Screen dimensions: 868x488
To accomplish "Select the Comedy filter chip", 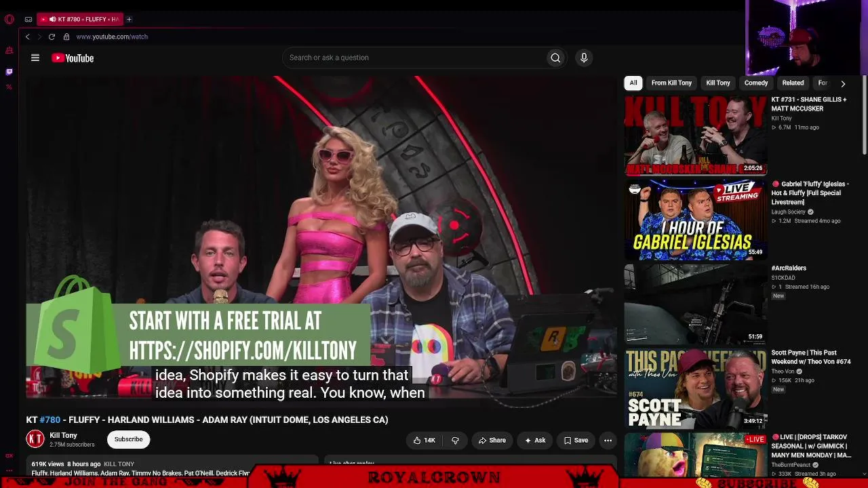I will [x=756, y=83].
